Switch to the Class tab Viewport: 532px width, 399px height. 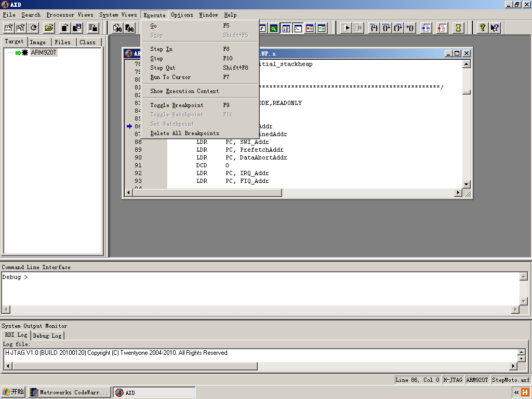[x=87, y=42]
